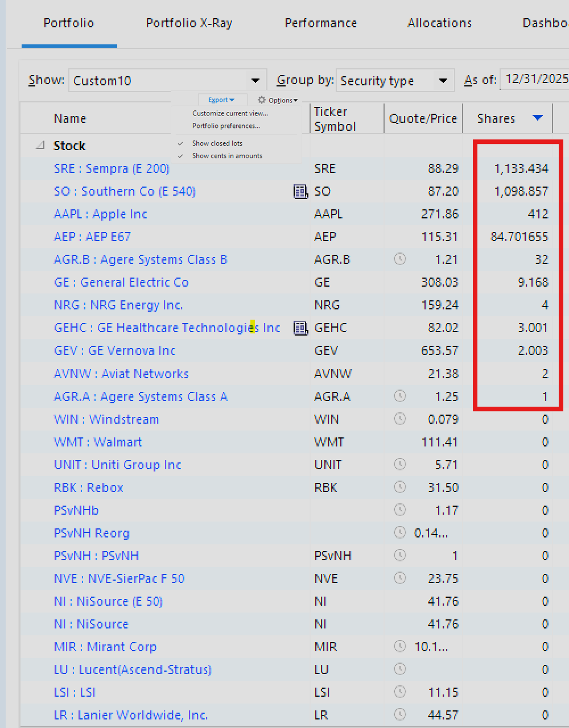Viewport: 569px width, 728px height.
Task: Sort by the Quote/Price column header
Action: 423,118
